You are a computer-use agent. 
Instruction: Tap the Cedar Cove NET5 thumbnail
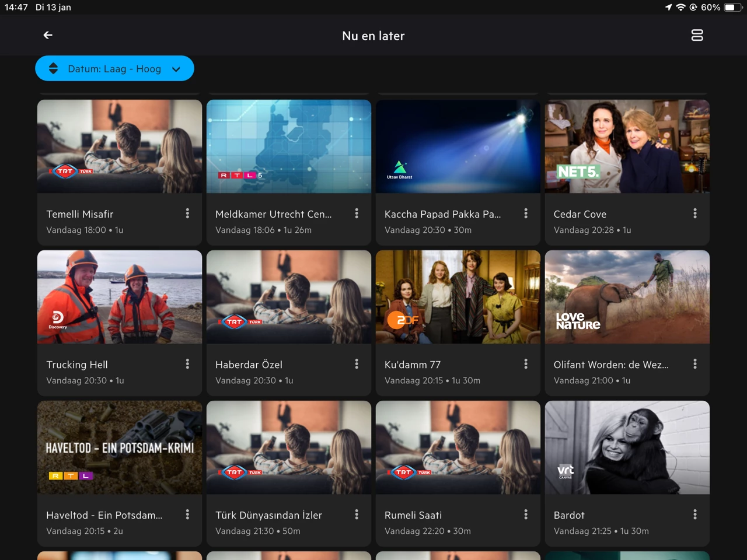(627, 146)
